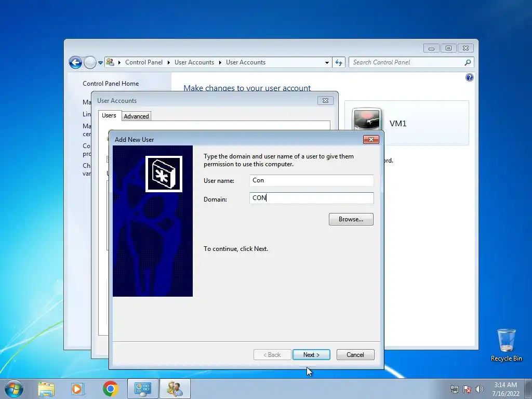Select the Recycle Bin desktop icon

coord(506,345)
